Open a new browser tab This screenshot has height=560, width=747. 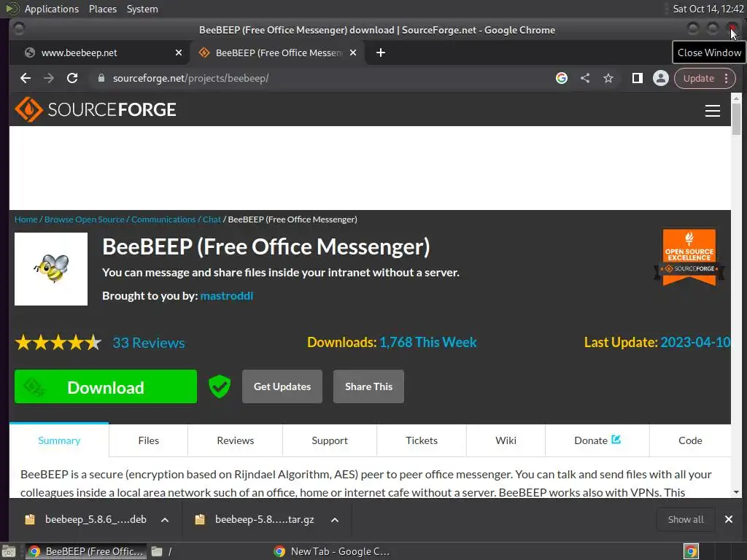tap(381, 52)
